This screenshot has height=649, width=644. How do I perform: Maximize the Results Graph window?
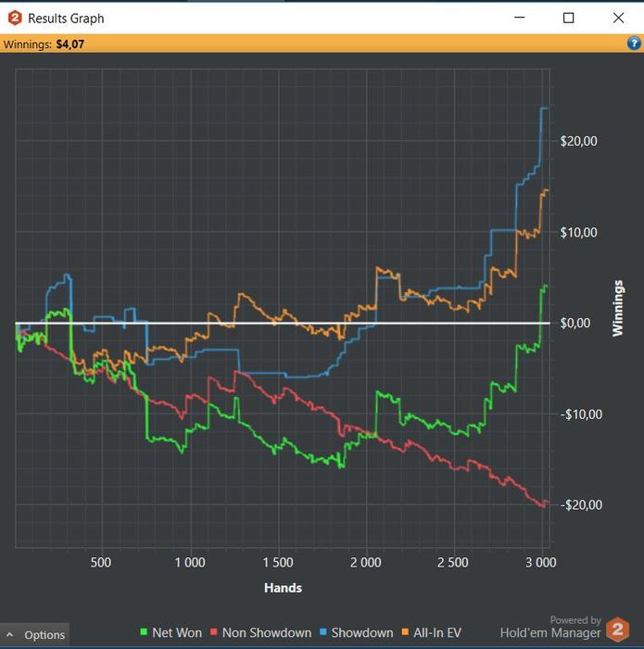pyautogui.click(x=568, y=18)
